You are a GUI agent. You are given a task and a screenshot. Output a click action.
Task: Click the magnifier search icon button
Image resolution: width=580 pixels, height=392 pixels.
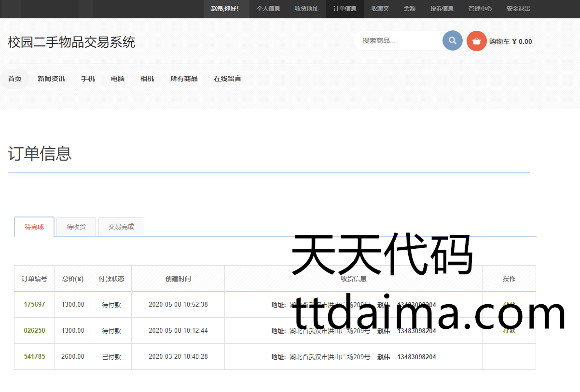(x=452, y=41)
